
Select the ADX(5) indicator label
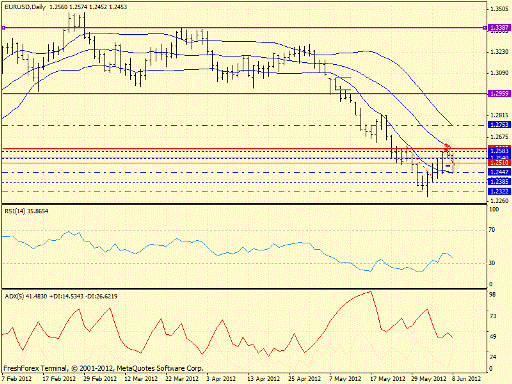(60, 296)
